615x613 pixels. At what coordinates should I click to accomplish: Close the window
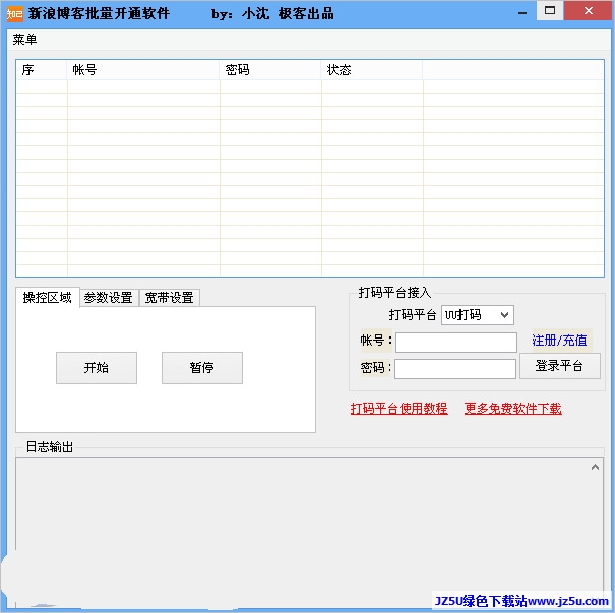(x=588, y=11)
